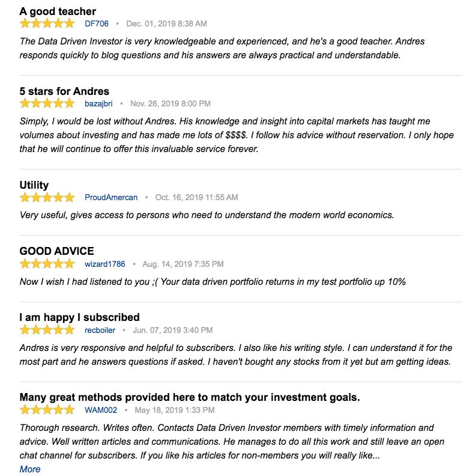The width and height of the screenshot is (475, 476).
Task: Click the '5 stars for Andres' review heading
Action: tap(64, 91)
